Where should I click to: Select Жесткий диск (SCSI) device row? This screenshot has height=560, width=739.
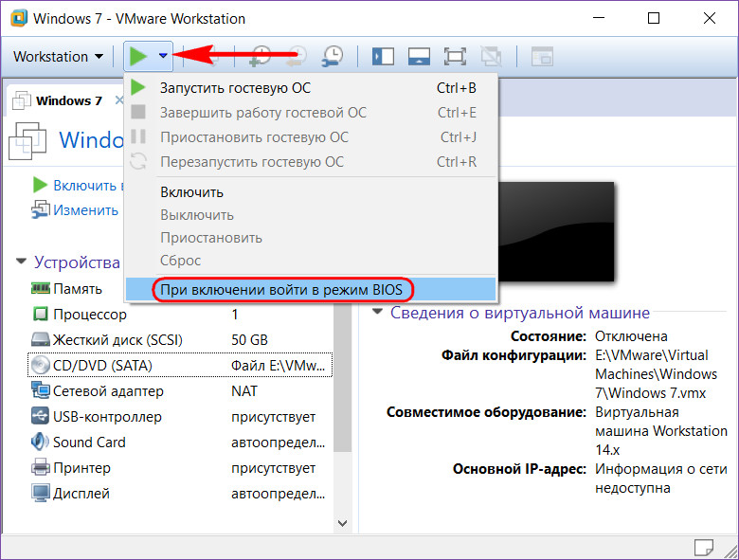(179, 340)
